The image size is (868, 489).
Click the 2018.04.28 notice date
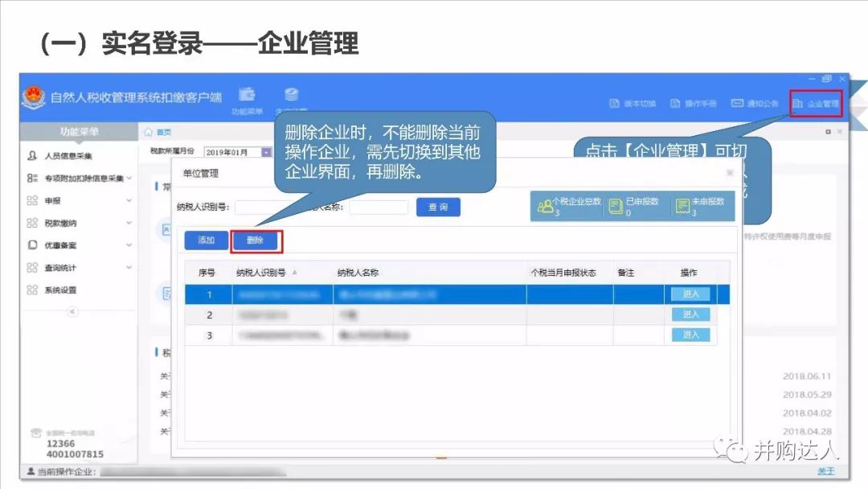coord(807,431)
